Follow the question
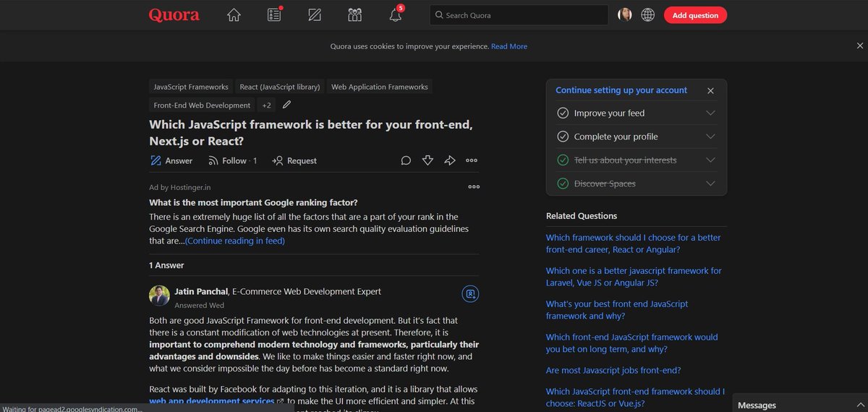 tap(232, 160)
